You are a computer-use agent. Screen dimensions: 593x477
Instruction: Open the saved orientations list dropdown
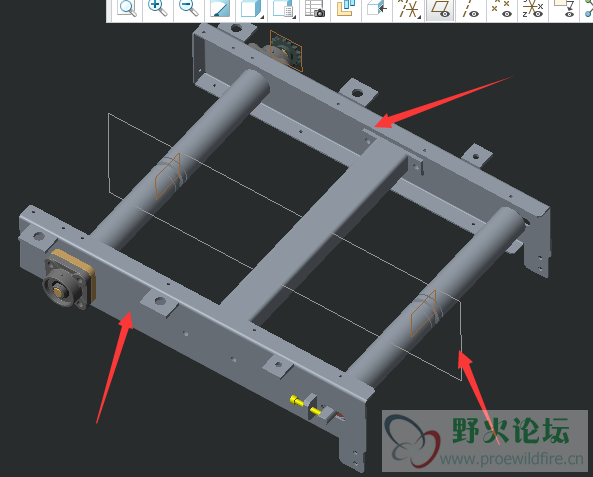[283, 8]
